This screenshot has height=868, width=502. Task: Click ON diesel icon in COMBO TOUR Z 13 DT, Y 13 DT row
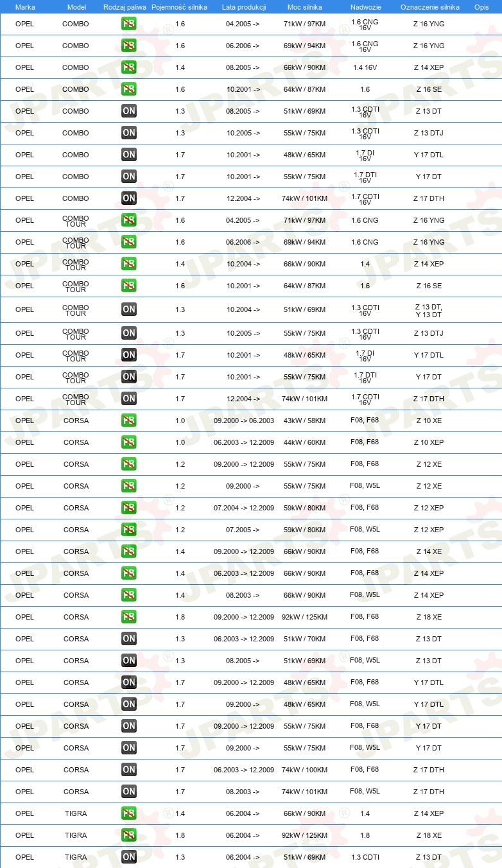click(x=128, y=309)
